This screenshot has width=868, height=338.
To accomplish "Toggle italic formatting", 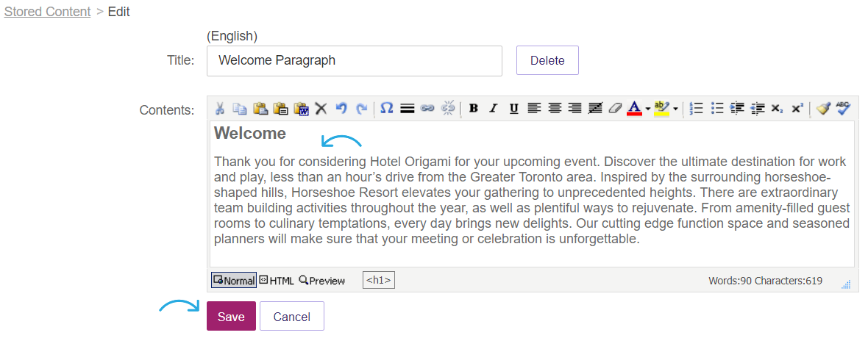I will tap(494, 109).
